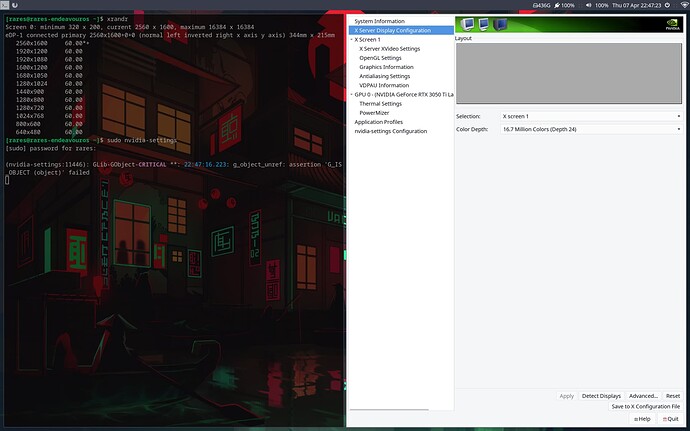The width and height of the screenshot is (690, 431).
Task: Select X Server Display Configuration
Action: 401,30
